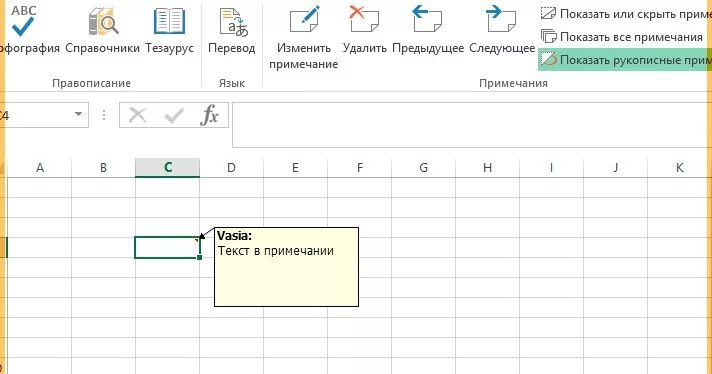Click the comment text 'Текст в примечании'
The height and width of the screenshot is (374, 712).
coord(276,251)
